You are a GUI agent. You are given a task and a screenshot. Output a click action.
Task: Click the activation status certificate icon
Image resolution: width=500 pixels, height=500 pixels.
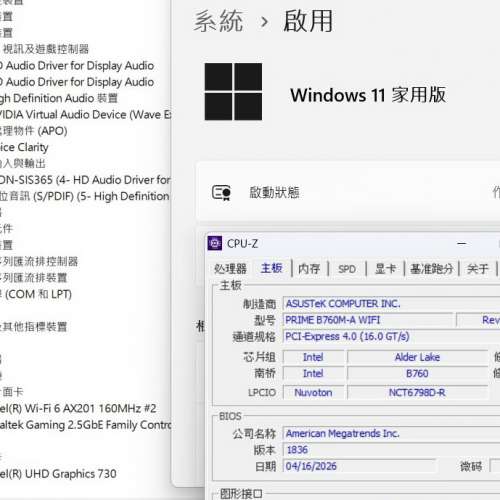(222, 193)
